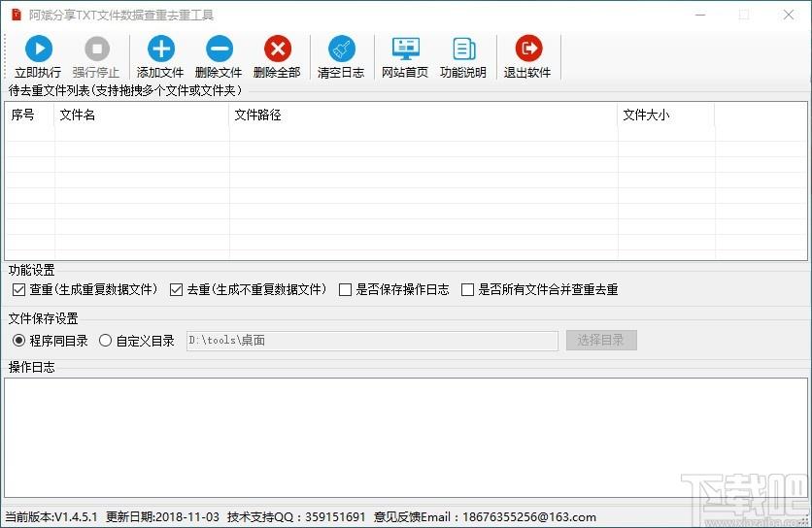Exit the program via 退出软件
This screenshot has height=528, width=812.
(x=527, y=56)
